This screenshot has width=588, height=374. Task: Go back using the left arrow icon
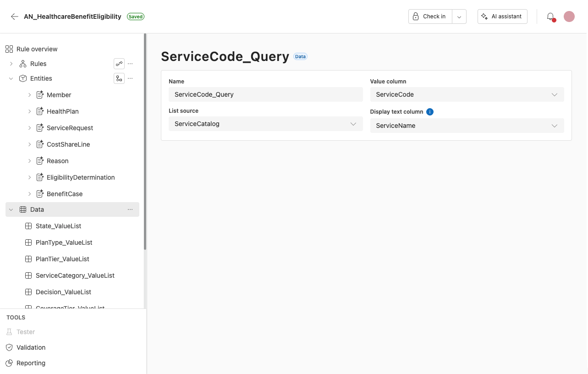point(15,16)
